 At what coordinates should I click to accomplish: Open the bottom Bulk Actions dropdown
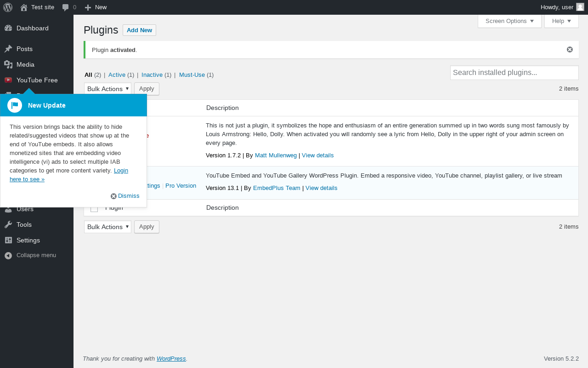[107, 227]
